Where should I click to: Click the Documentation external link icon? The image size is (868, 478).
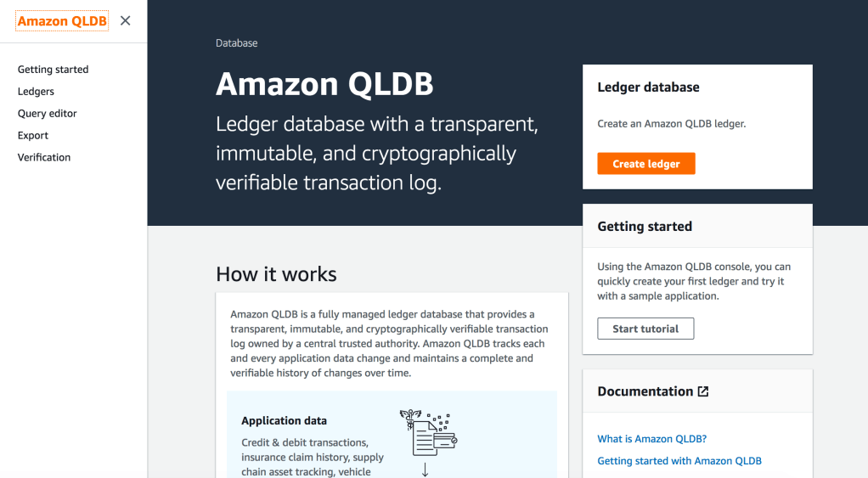tap(703, 391)
